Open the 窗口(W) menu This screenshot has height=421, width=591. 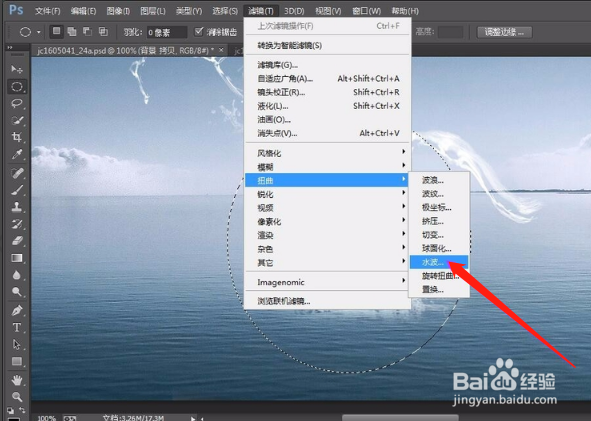[366, 11]
